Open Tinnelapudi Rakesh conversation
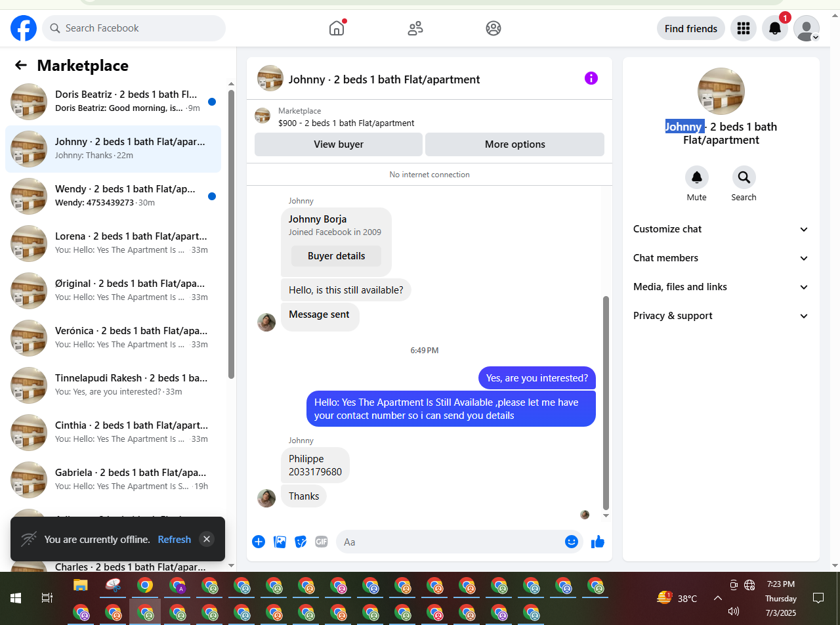840x625 pixels. pos(113,385)
